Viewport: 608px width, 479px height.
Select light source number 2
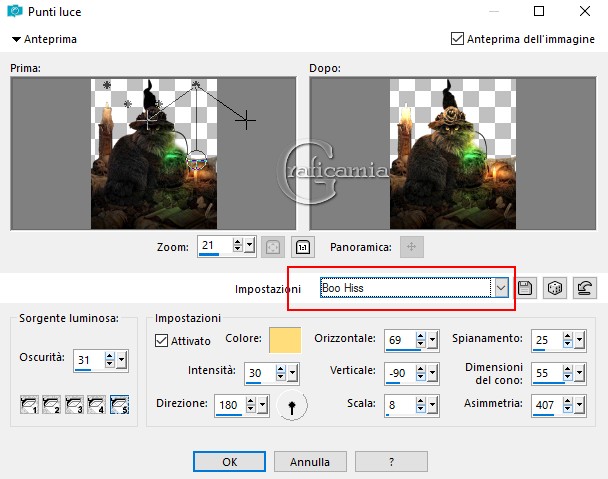52,405
